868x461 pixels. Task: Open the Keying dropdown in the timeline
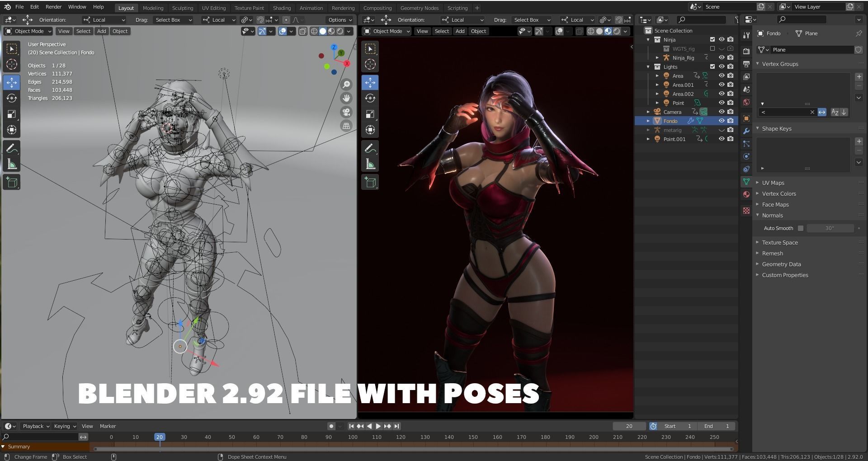click(x=65, y=426)
